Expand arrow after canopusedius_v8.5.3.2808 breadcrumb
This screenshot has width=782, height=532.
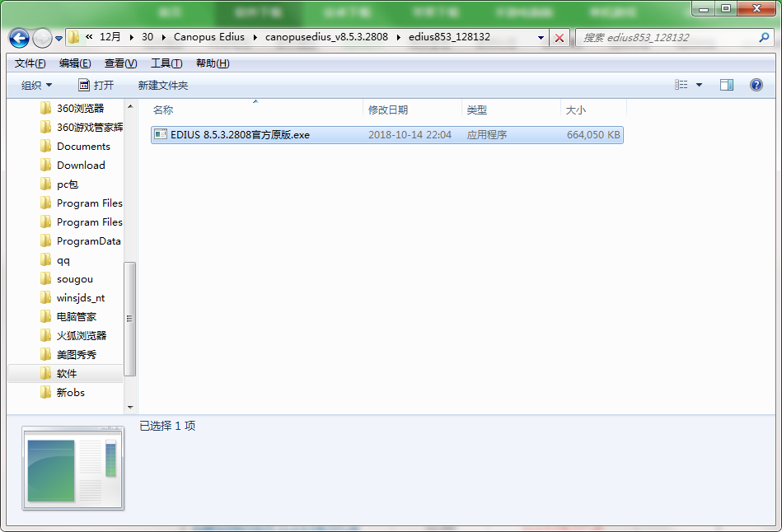[399, 37]
